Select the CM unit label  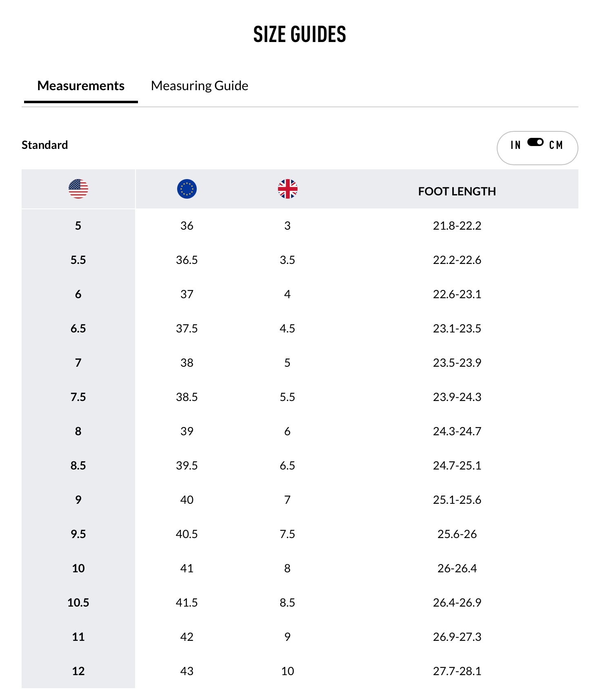[556, 145]
